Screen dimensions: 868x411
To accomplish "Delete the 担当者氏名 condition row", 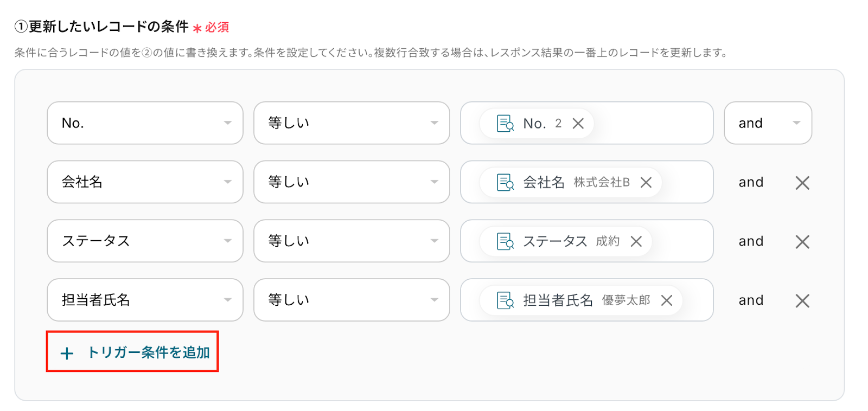I will coord(802,301).
